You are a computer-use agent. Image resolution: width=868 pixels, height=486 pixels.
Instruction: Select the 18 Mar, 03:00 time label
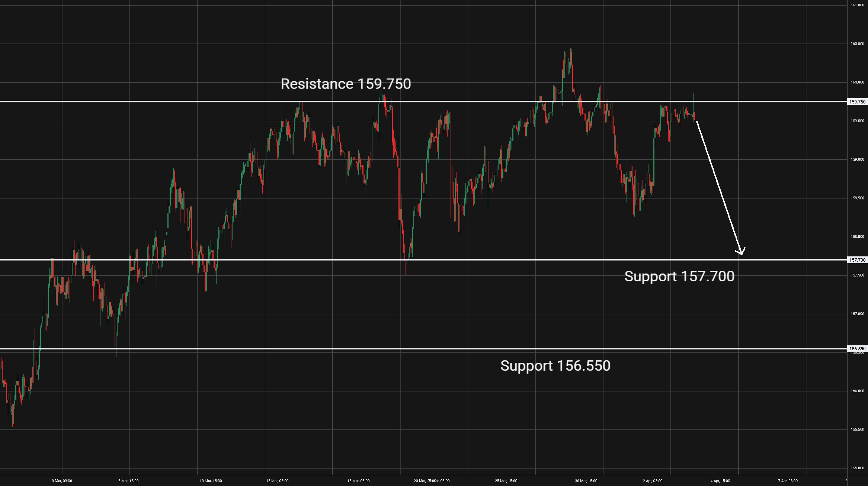coord(358,481)
